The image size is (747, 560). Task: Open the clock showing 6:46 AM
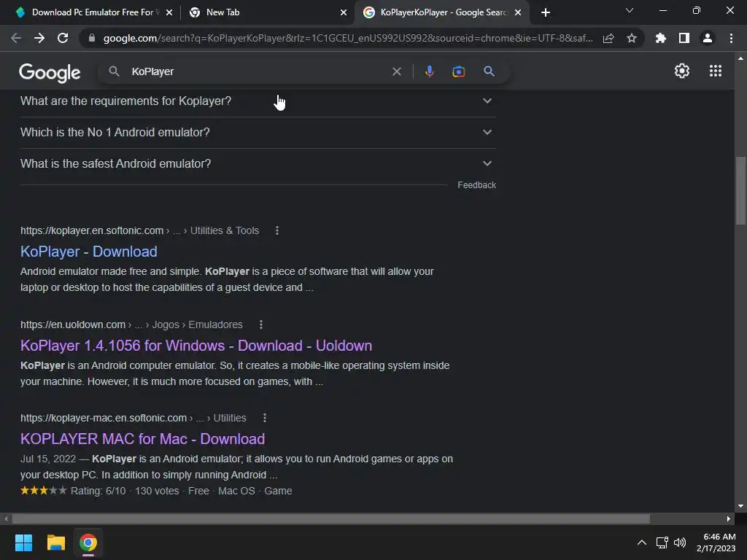pyautogui.click(x=716, y=542)
